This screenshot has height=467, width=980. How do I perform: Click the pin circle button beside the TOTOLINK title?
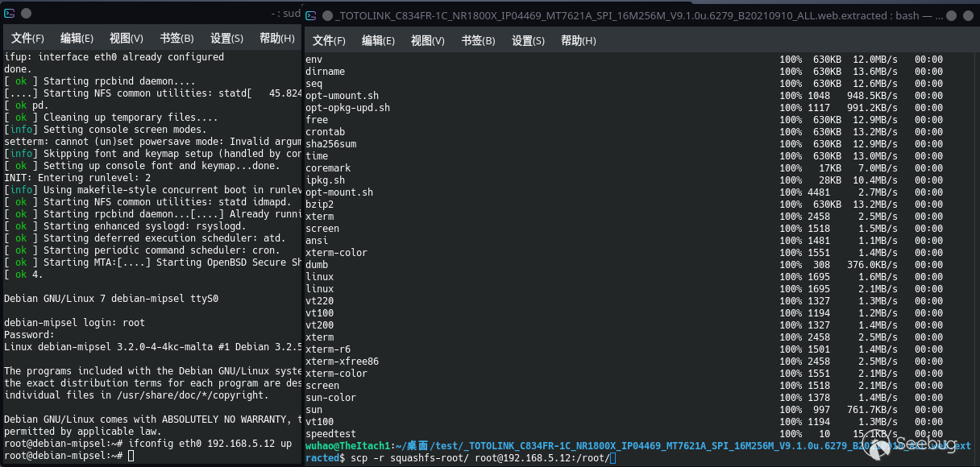coord(329,15)
